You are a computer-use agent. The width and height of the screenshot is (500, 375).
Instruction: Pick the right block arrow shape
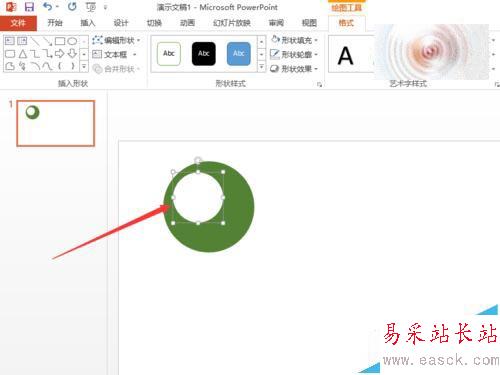60,54
